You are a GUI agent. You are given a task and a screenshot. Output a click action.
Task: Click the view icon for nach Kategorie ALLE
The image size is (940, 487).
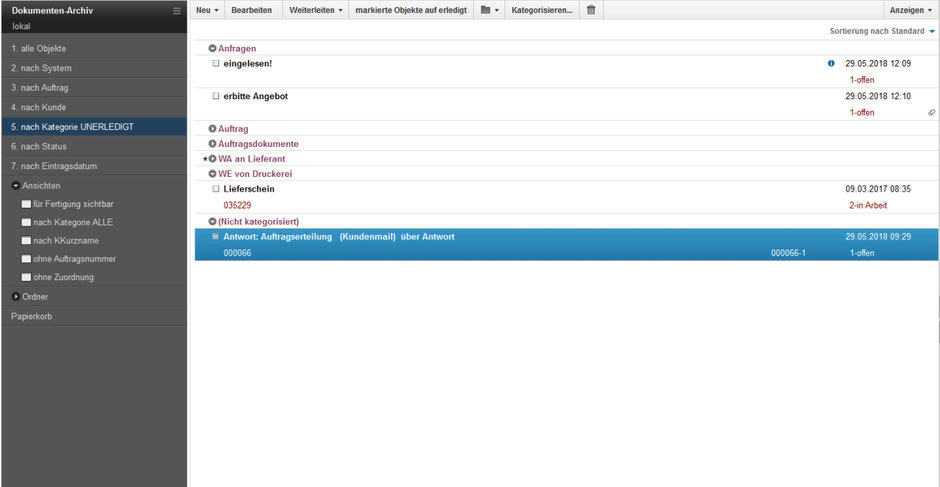26,223
